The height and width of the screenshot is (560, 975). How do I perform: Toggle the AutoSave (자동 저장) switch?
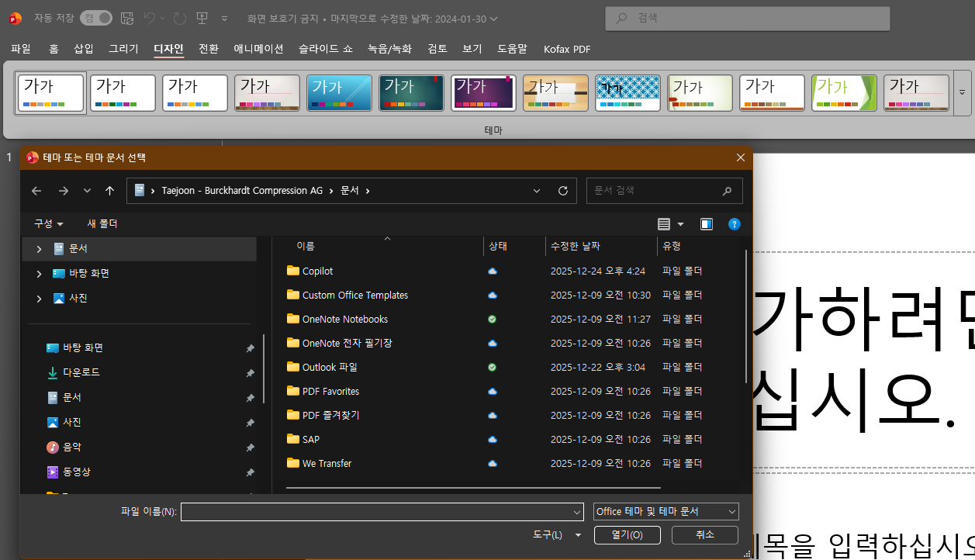coord(96,18)
